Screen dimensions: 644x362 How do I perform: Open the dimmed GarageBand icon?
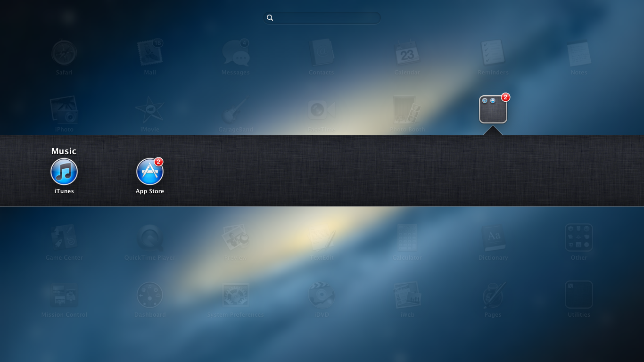[x=236, y=109]
